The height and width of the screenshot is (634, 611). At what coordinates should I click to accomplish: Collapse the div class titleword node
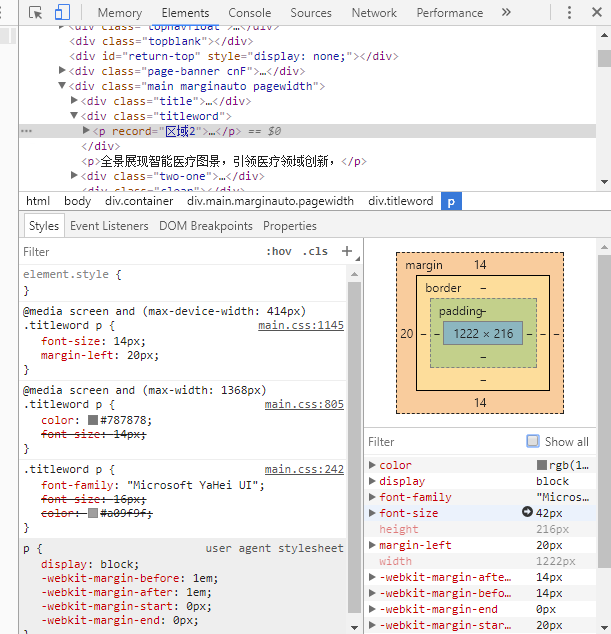coord(75,117)
